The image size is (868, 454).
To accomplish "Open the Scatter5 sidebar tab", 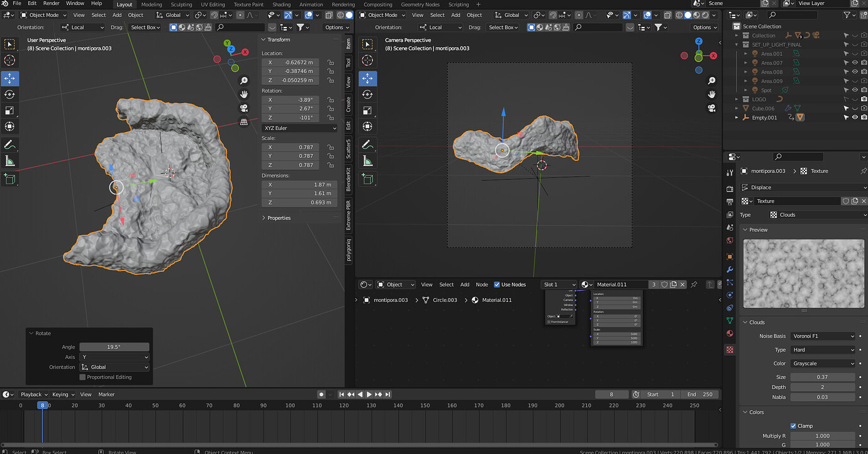I will coord(348,148).
